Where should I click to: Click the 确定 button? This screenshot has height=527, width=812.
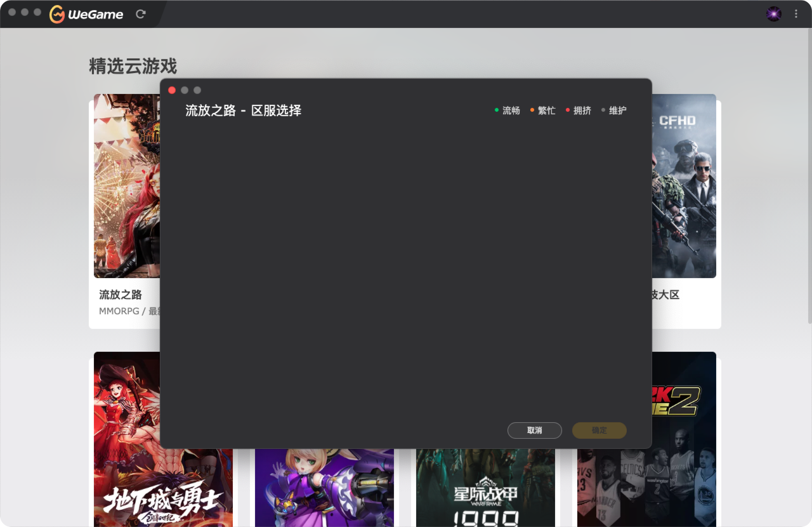(x=599, y=430)
